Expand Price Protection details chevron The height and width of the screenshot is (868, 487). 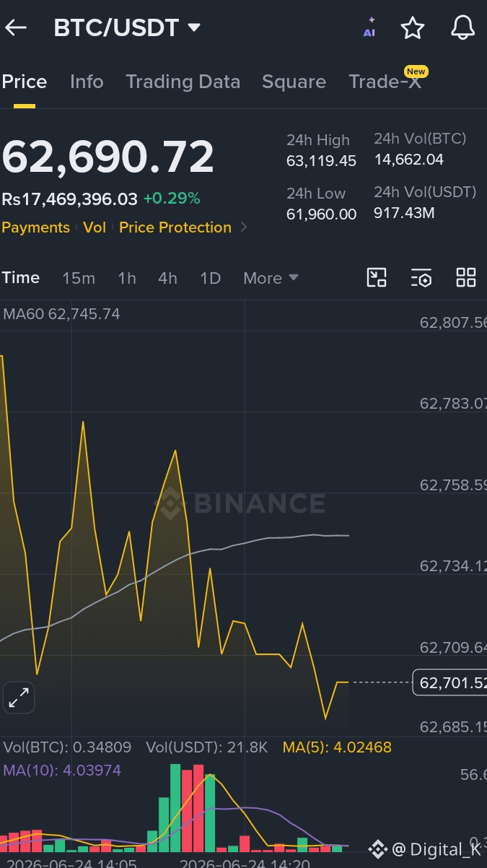[244, 227]
